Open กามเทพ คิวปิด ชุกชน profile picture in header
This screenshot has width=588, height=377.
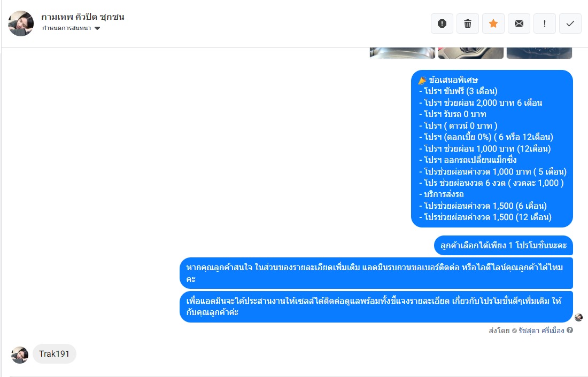[21, 23]
